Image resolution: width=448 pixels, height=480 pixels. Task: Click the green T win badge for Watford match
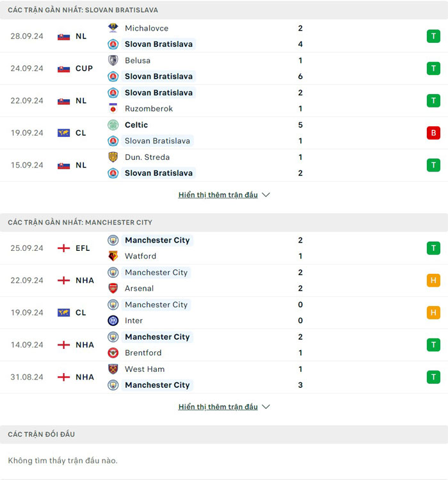coord(434,248)
